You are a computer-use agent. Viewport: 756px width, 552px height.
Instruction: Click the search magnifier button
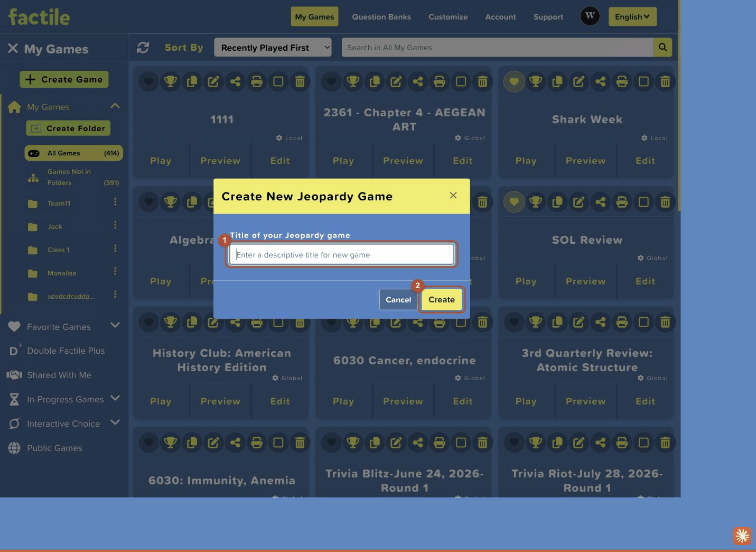(x=662, y=48)
